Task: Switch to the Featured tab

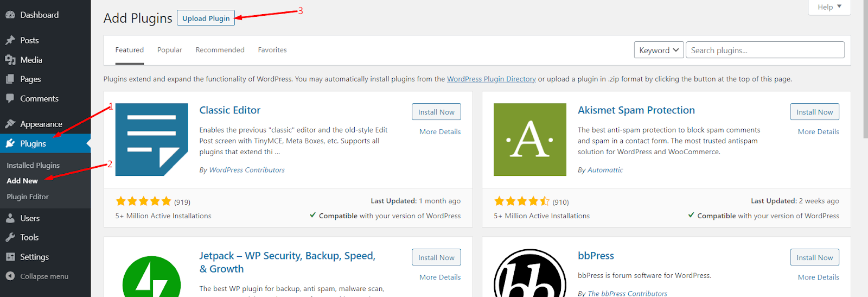Action: click(x=130, y=50)
